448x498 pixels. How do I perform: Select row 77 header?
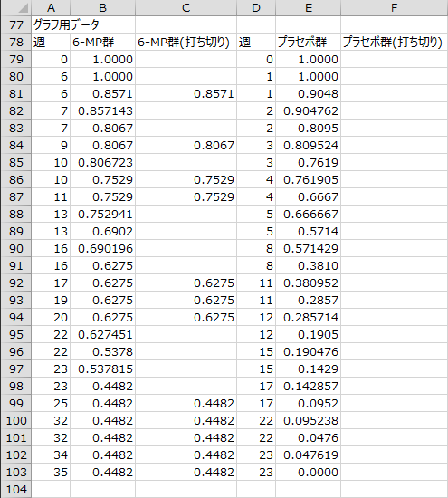tap(16, 24)
